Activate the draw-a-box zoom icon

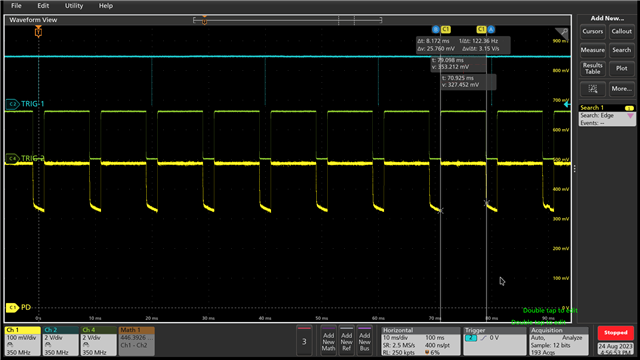592,89
